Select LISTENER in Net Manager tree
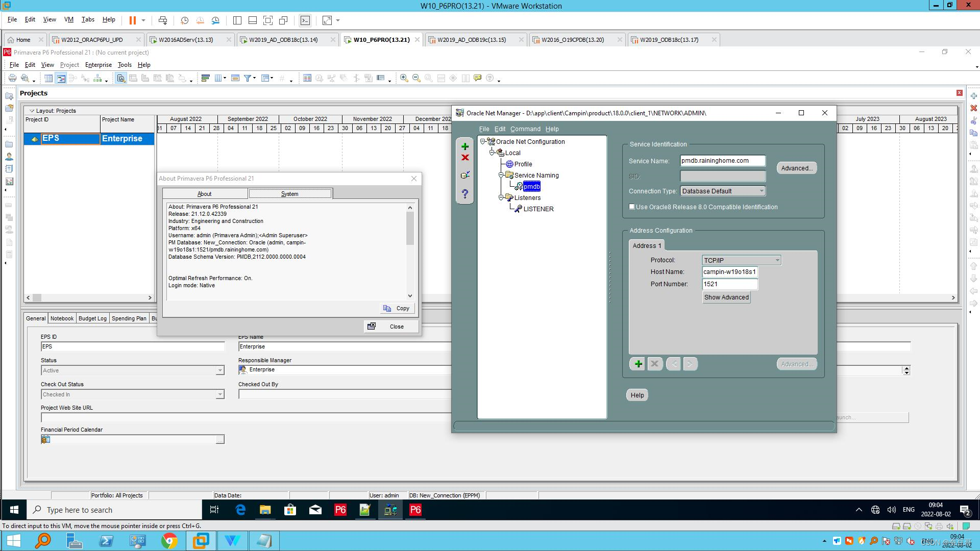The height and width of the screenshot is (551, 980). tap(538, 209)
